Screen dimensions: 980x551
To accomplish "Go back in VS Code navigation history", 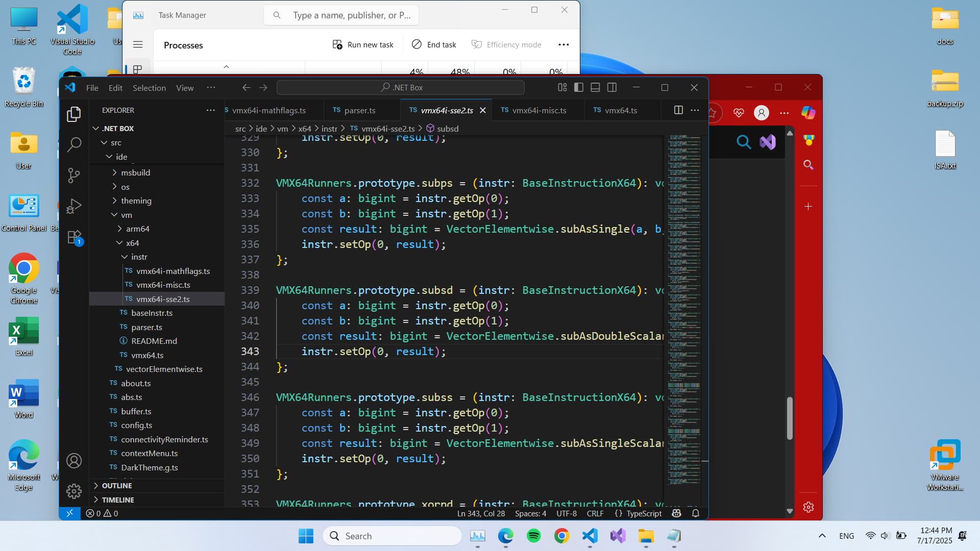I will pos(247,87).
